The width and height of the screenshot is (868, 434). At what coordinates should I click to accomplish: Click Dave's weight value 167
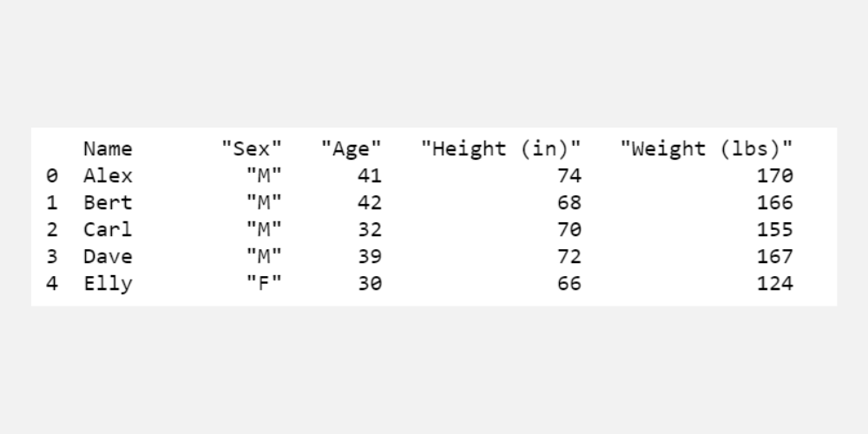pyautogui.click(x=774, y=257)
